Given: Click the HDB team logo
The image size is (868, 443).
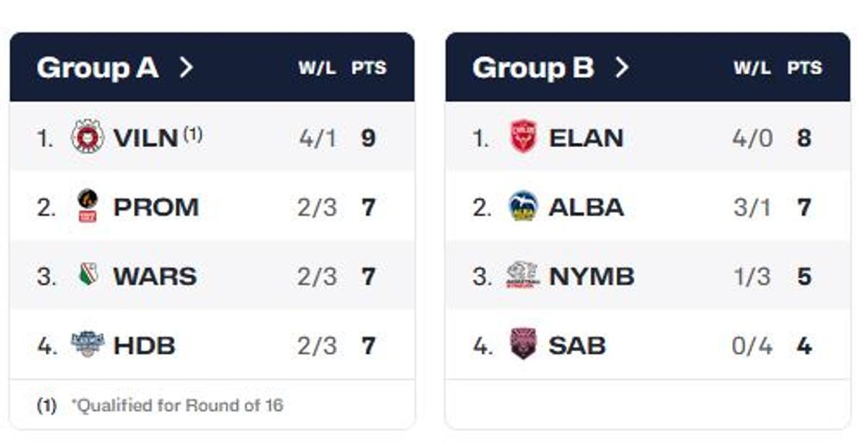Looking at the screenshot, I should pyautogui.click(x=88, y=345).
